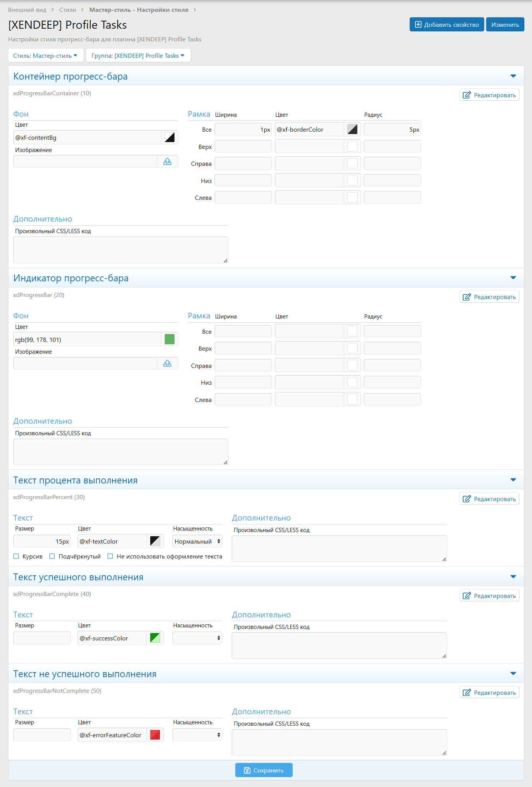Check Не использовать оформление текста option

tap(110, 556)
